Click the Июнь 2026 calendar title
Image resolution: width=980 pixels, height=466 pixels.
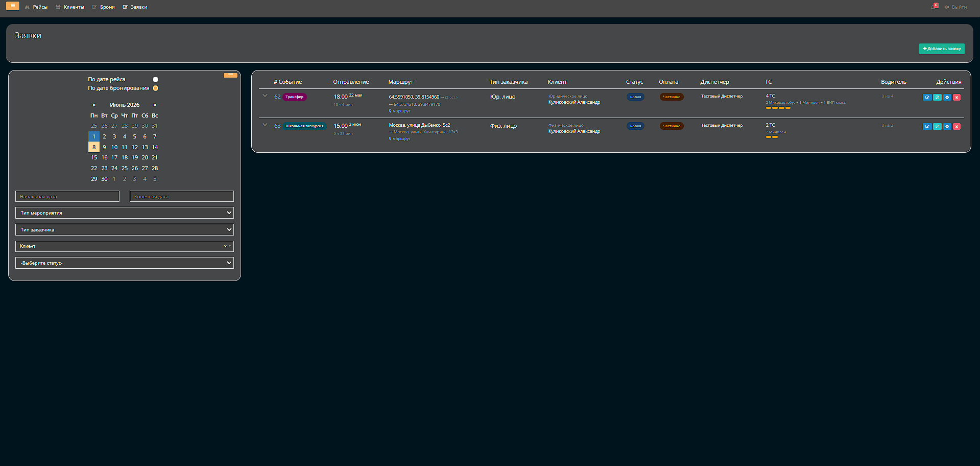pos(125,105)
